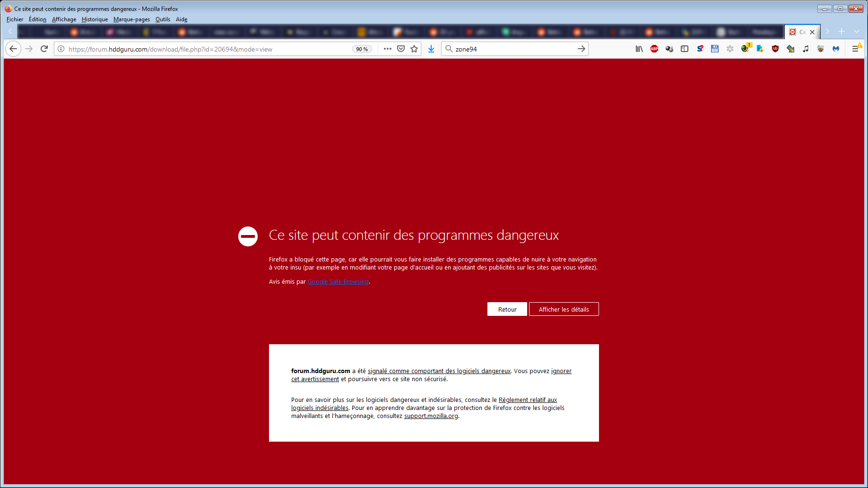This screenshot has height=488, width=868.
Task: Open the Library bookshelf icon
Action: pyautogui.click(x=639, y=49)
